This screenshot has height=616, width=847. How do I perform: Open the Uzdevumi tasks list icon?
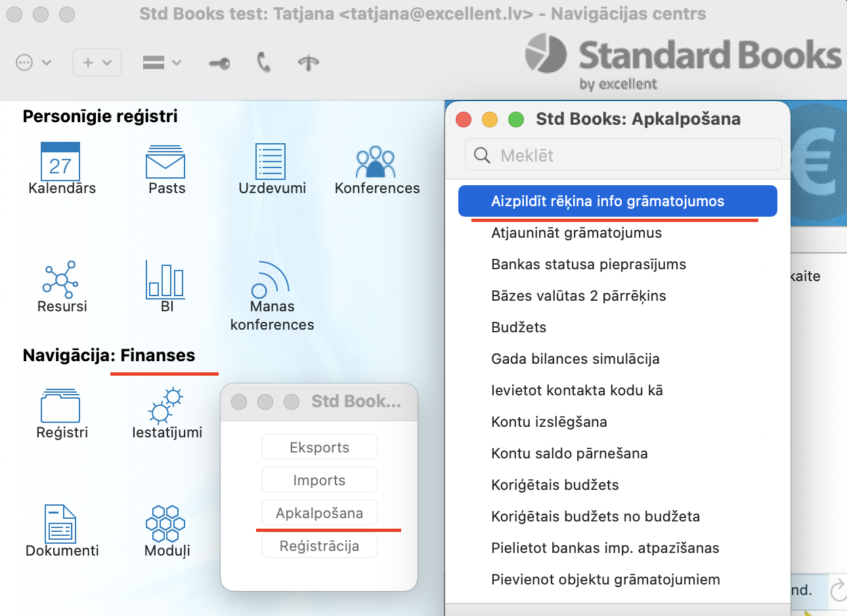[271, 162]
